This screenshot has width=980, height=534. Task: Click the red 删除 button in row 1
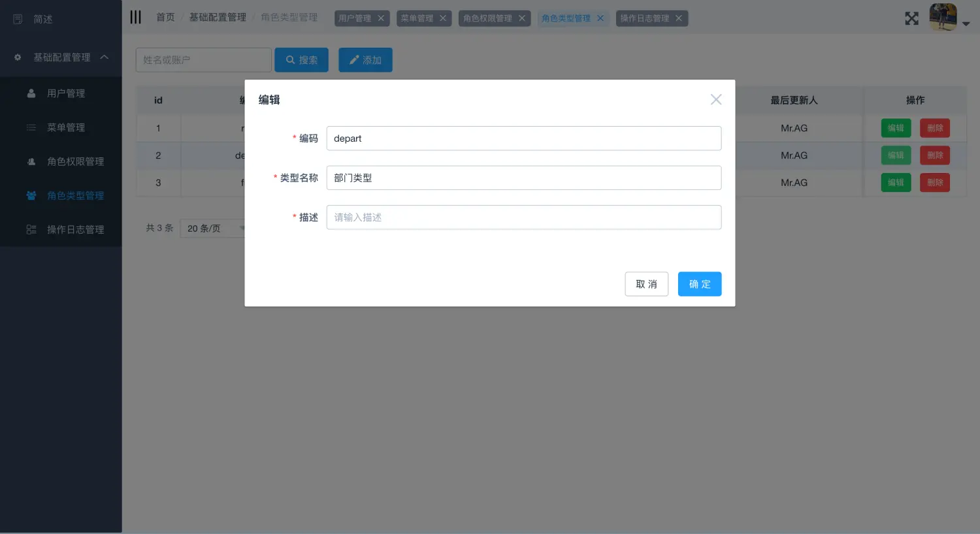click(935, 128)
